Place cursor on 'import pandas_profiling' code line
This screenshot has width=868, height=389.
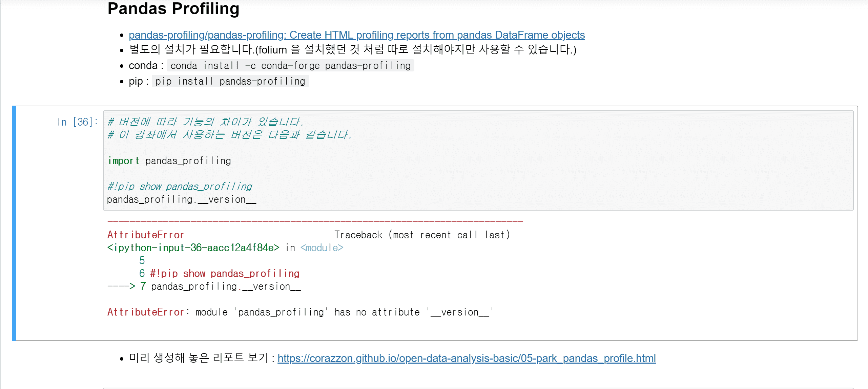pyautogui.click(x=169, y=161)
